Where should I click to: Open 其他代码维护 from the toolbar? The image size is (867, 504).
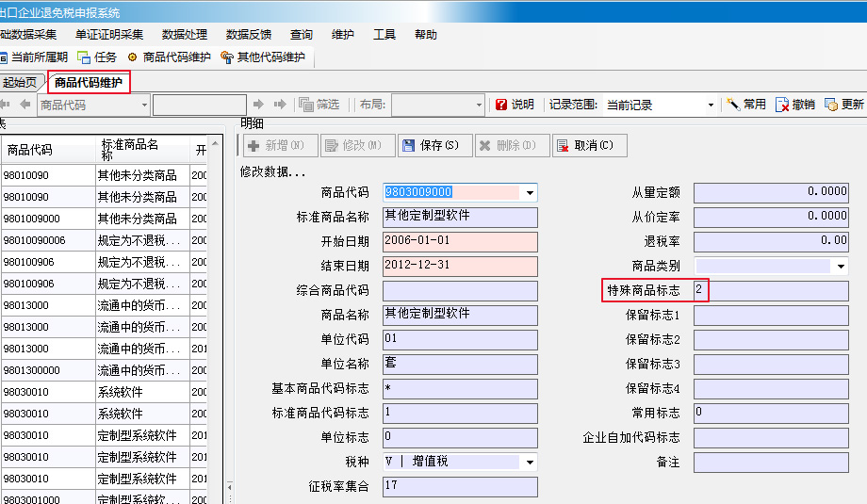263,57
